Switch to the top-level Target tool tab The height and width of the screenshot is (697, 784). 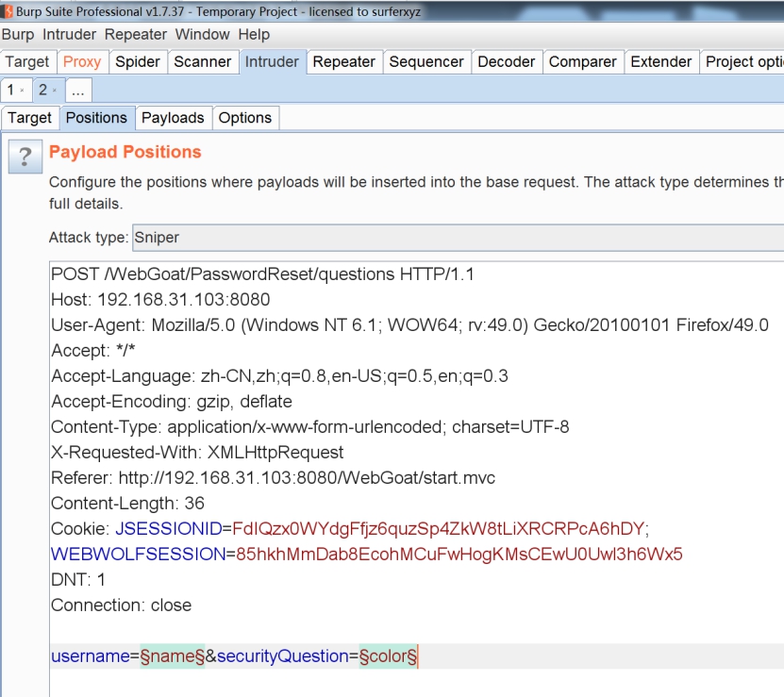[x=27, y=62]
